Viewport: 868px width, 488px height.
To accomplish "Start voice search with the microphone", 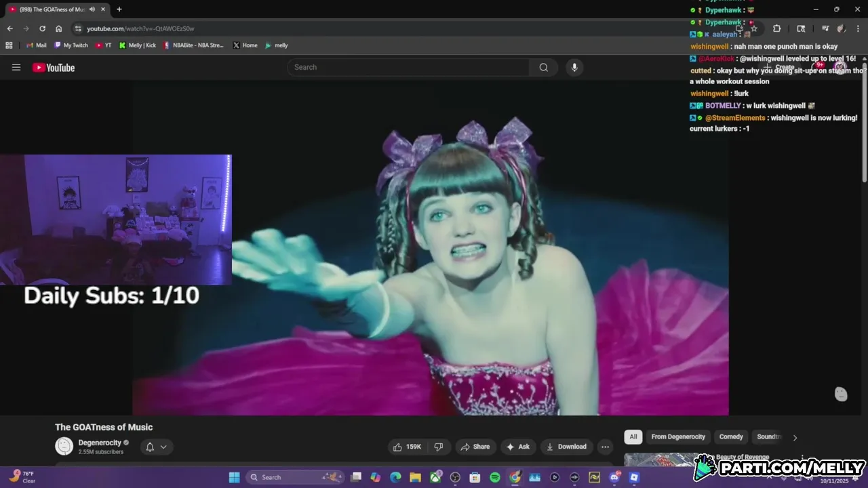I will click(574, 67).
